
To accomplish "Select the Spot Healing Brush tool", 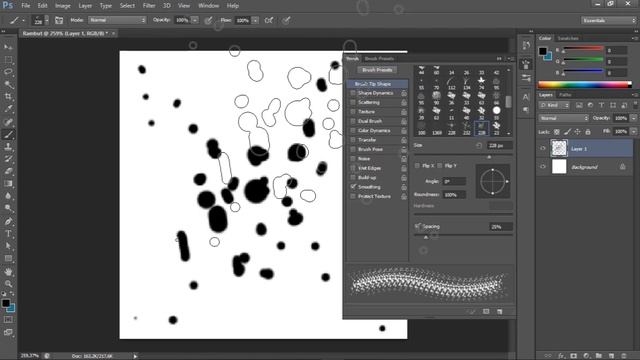I will tap(8, 122).
